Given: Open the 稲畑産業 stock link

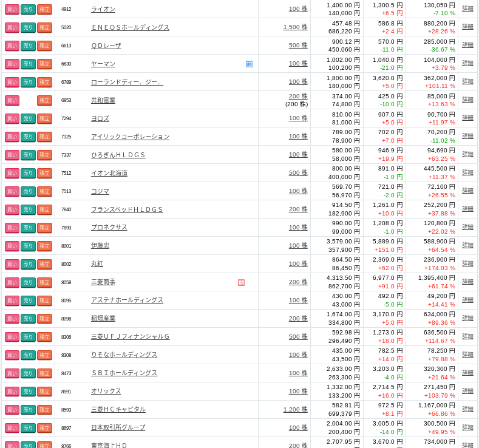Looking at the screenshot, I should [x=103, y=319].
